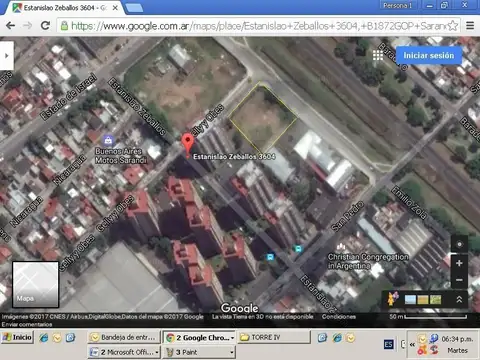Viewport: 480px width, 360px height.
Task: Click the Iniciar sesión button
Action: click(x=429, y=55)
